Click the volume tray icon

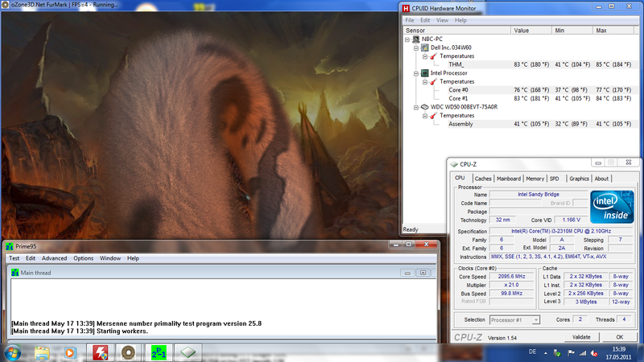coord(594,353)
